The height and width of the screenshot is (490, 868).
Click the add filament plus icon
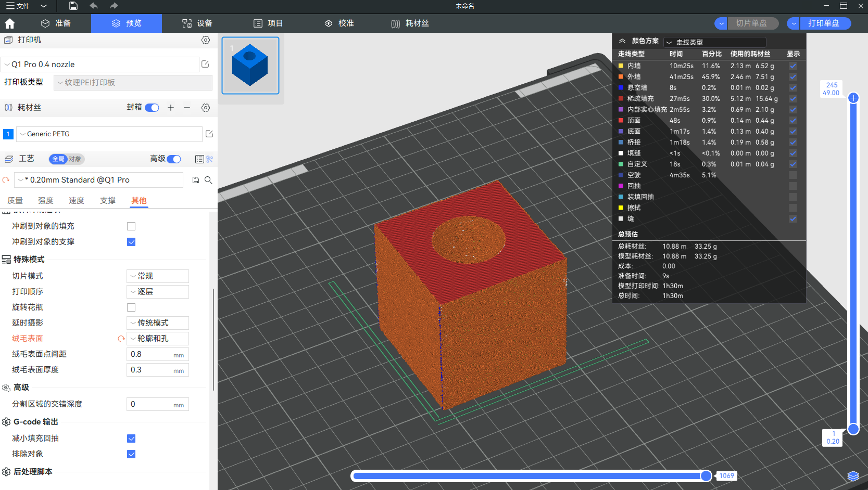(171, 108)
